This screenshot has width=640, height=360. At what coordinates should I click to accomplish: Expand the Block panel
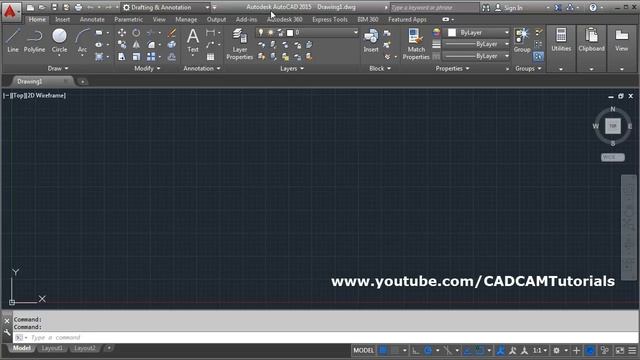click(380, 69)
